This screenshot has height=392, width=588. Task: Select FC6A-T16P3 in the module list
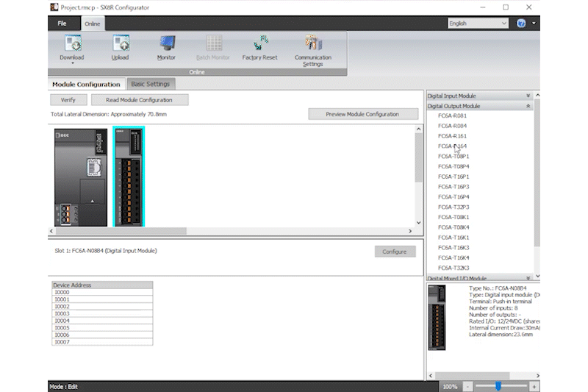[x=453, y=186]
